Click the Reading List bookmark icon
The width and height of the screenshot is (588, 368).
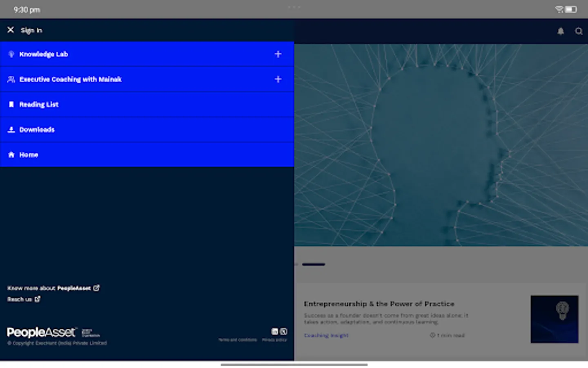[x=11, y=104]
